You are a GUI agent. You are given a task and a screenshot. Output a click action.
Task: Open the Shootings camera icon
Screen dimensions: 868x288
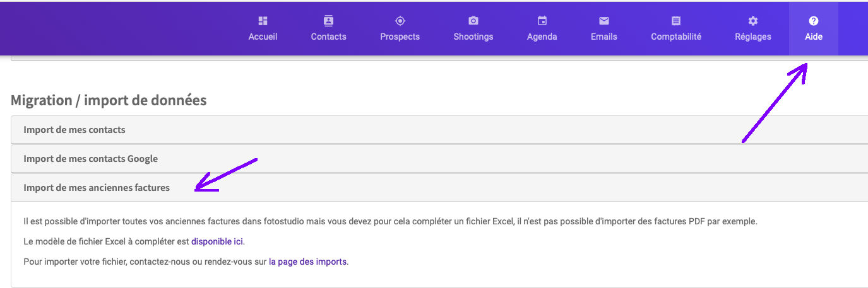pyautogui.click(x=473, y=21)
